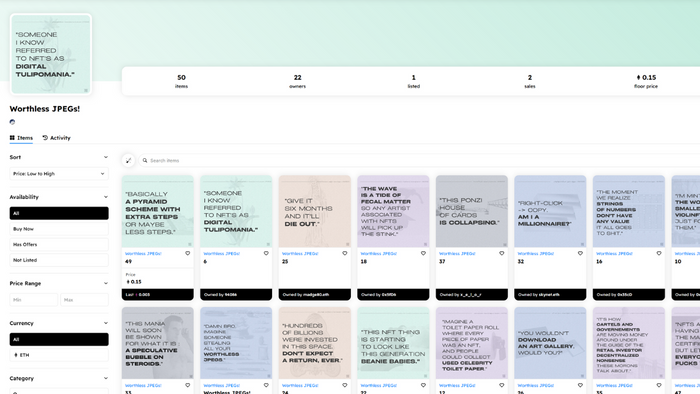Like the 'Hundreds of billions' card
Image resolution: width=700 pixels, height=394 pixels.
(x=345, y=385)
